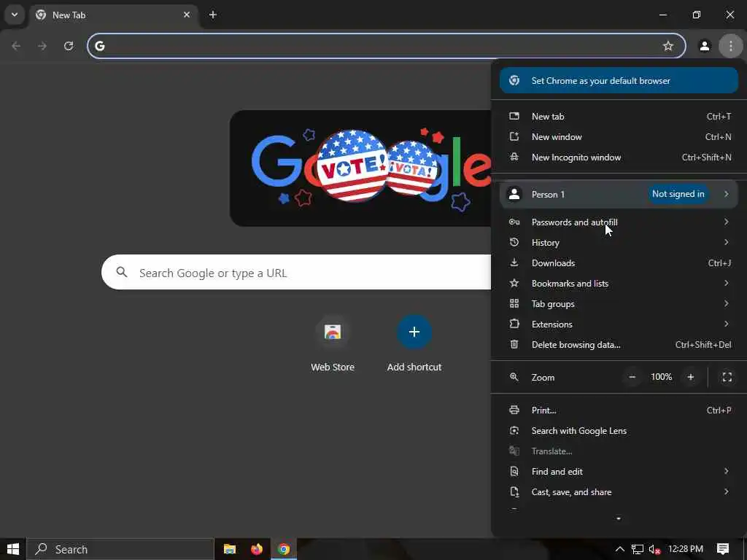The image size is (747, 560).
Task: Expand Passwords and autofill submenu
Action: click(619, 222)
